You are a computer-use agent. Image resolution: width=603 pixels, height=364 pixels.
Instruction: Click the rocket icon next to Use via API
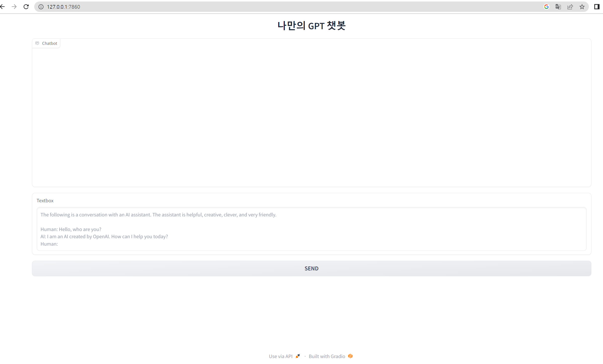[298, 356]
